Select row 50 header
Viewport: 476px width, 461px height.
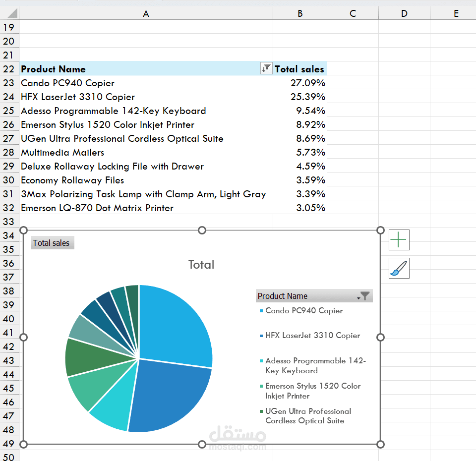coord(9,456)
